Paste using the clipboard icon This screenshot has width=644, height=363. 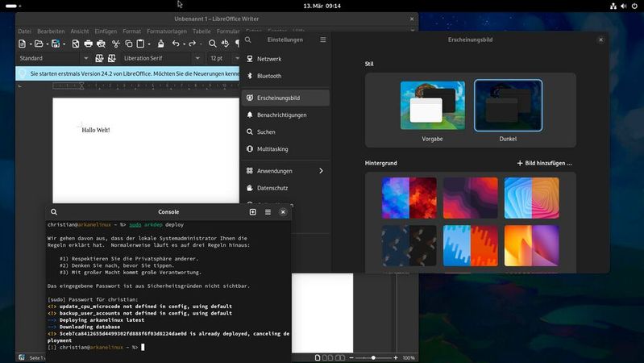[x=140, y=44]
